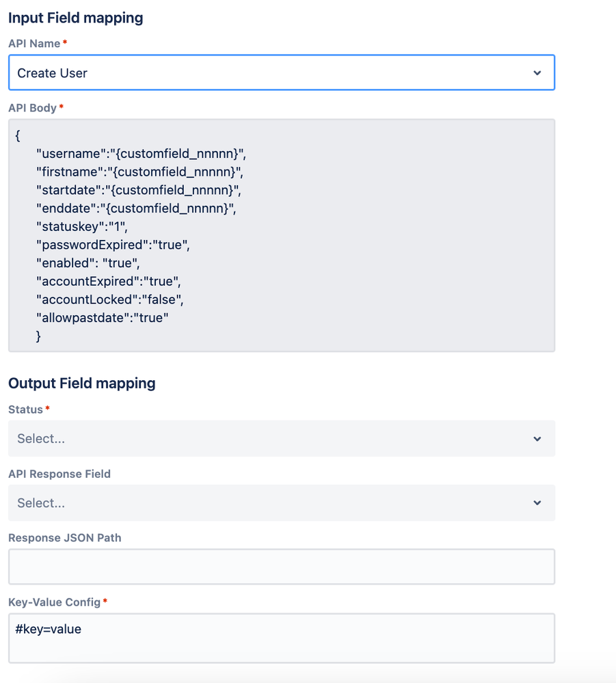This screenshot has width=616, height=683.
Task: Click the "allowpastdate" line in API Body
Action: [102, 318]
